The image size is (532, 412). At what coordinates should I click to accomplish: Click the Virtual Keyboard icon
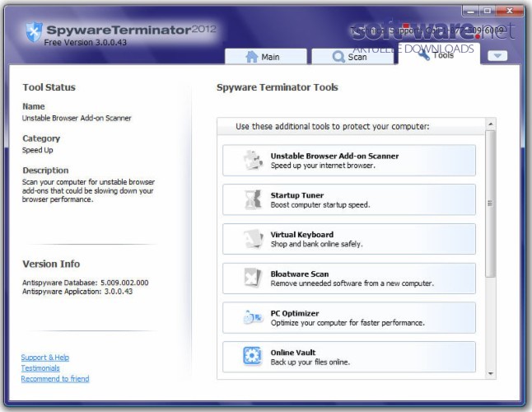253,239
